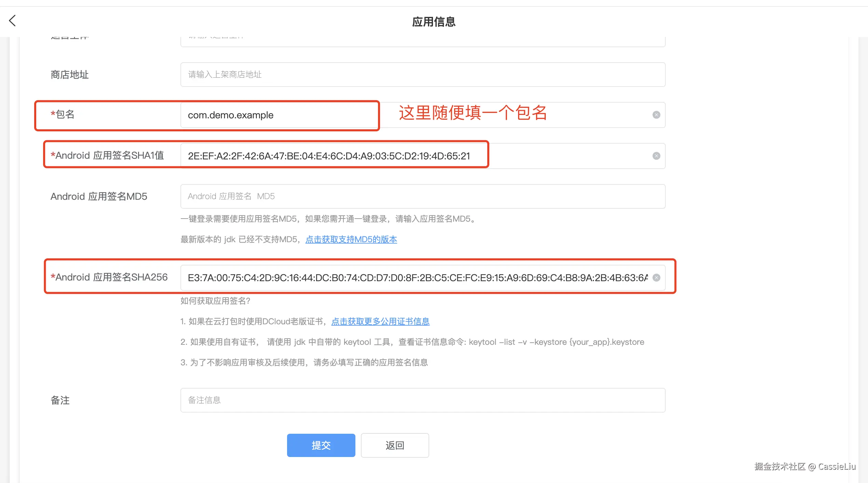Click the 应用信息 page title

[x=433, y=22]
